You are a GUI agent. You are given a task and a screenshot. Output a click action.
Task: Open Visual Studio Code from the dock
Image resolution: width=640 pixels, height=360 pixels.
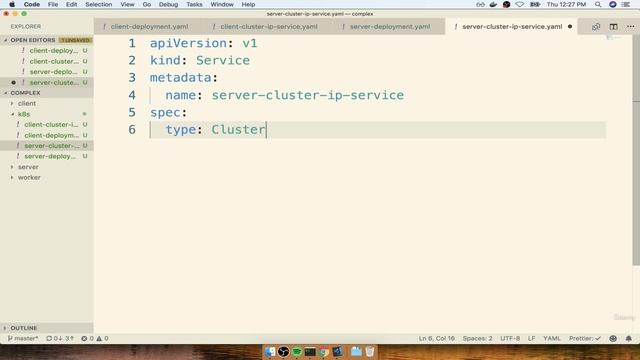click(x=338, y=351)
